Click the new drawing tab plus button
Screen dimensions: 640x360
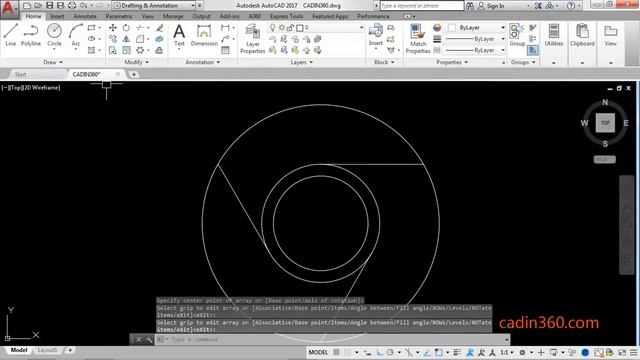tap(133, 74)
